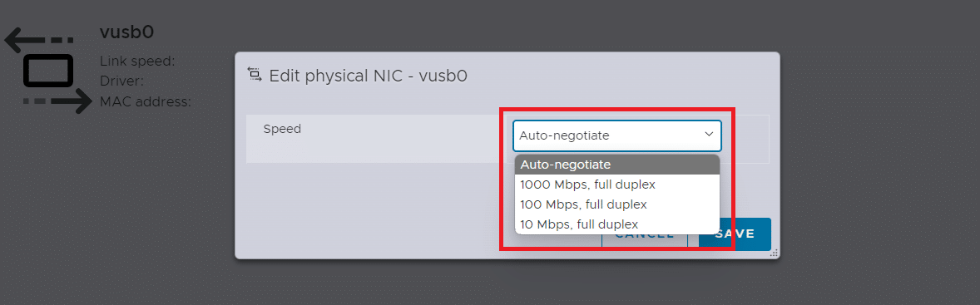Cancel the Edit physical NIC dialog
Image resolution: width=980 pixels, height=305 pixels.
tap(645, 234)
